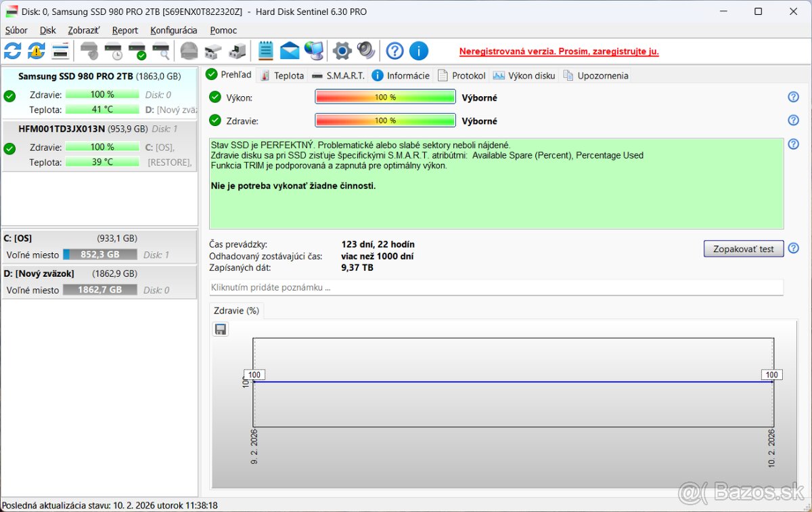Save the health graph using floppy icon

(221, 329)
